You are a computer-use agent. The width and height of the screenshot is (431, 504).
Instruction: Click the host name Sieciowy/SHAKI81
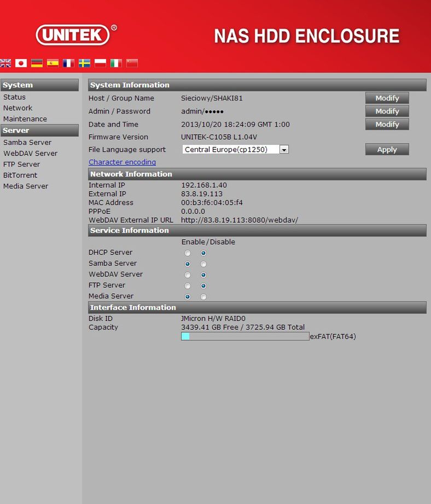coord(212,98)
